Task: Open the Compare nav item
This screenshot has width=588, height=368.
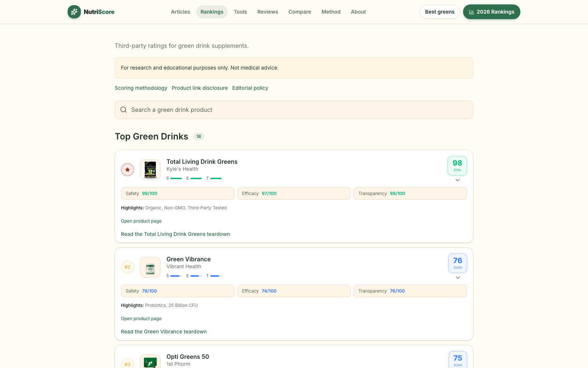Action: [300, 12]
